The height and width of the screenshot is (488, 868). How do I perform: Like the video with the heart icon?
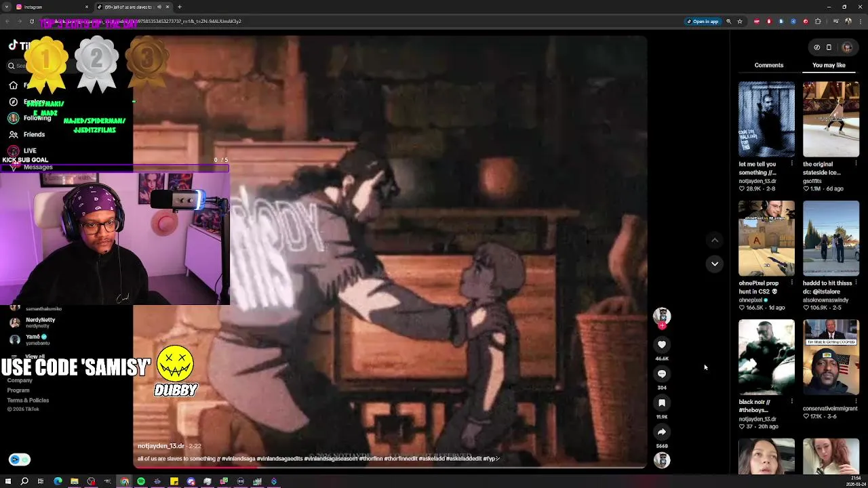point(662,344)
